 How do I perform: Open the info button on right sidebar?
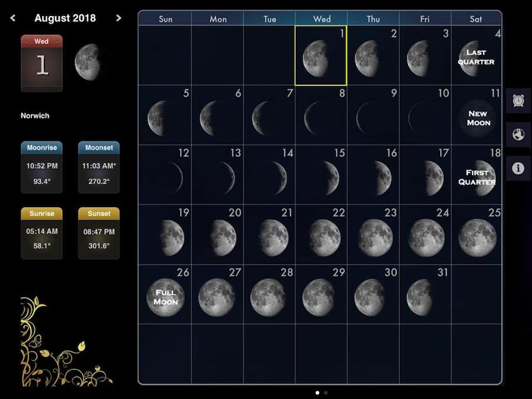pyautogui.click(x=518, y=168)
